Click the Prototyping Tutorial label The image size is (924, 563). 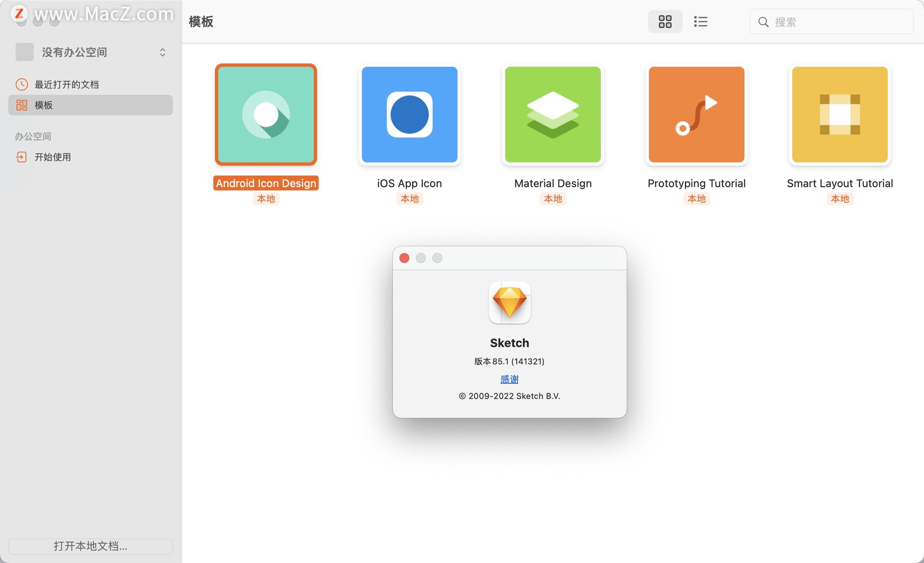point(696,183)
